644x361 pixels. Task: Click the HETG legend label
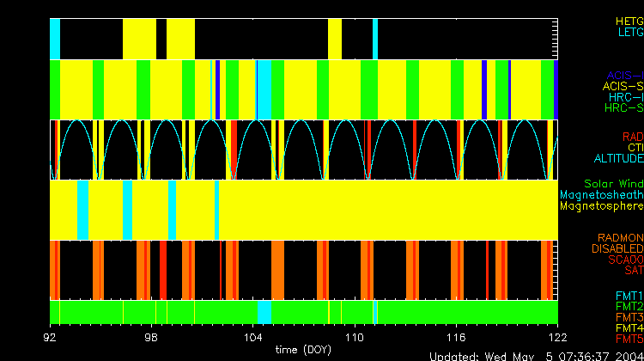[629, 20]
